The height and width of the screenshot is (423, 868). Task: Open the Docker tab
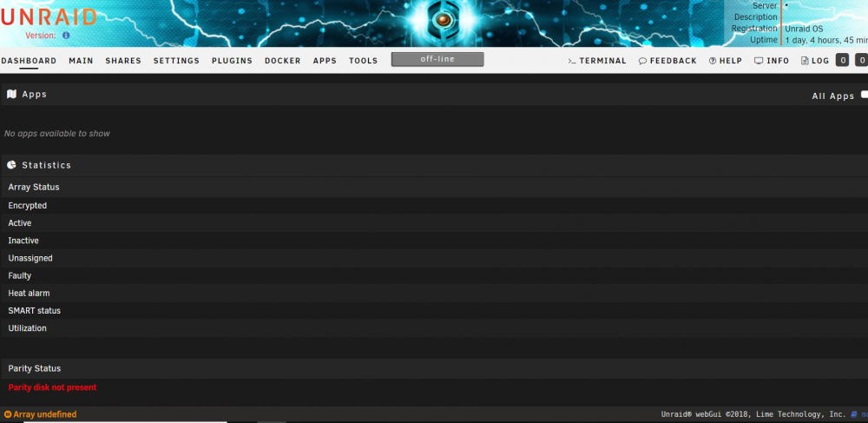283,61
